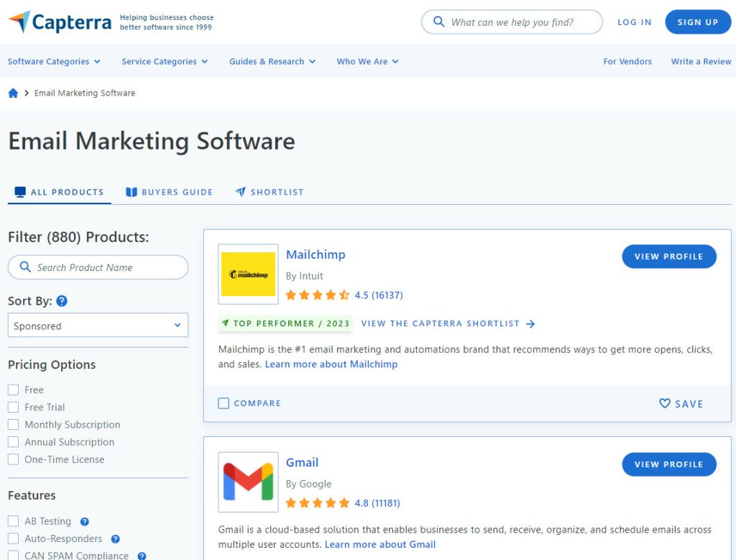
Task: Switch to the Buyers Guide tab
Action: (x=170, y=192)
